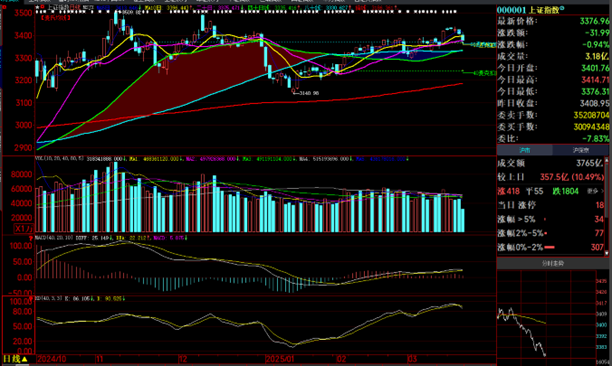Expand the 更多 link in advance/decline row
This screenshot has height=366, width=612.
click(x=595, y=191)
